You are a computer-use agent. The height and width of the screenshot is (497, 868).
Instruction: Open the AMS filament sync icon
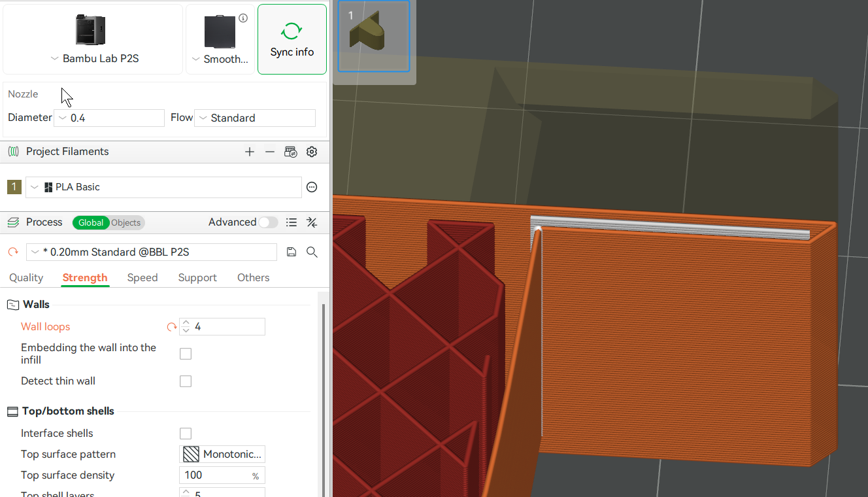tap(291, 152)
